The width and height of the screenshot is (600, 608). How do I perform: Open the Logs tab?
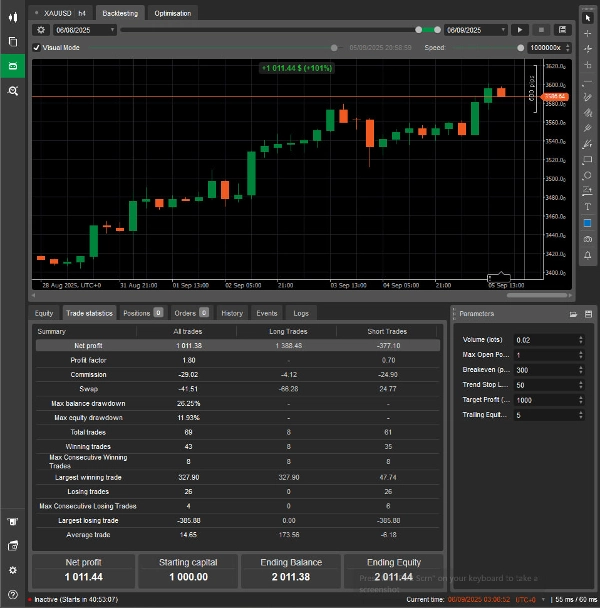click(301, 313)
